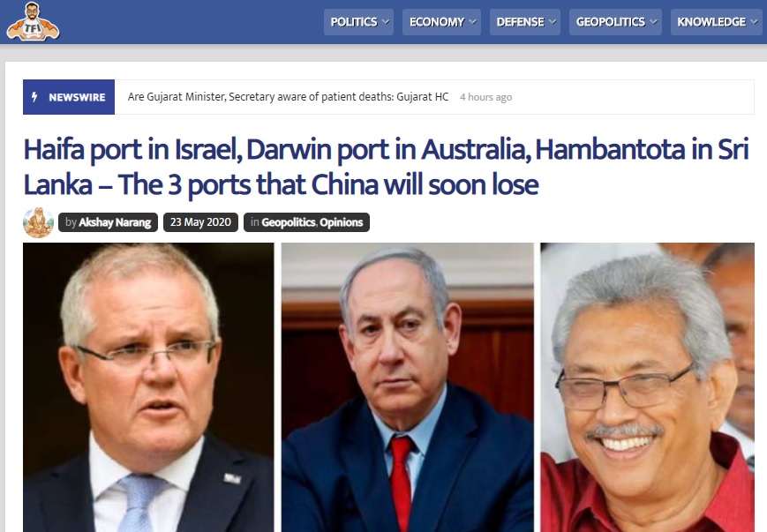Expand the Knowledge menu chevron

tap(755, 22)
